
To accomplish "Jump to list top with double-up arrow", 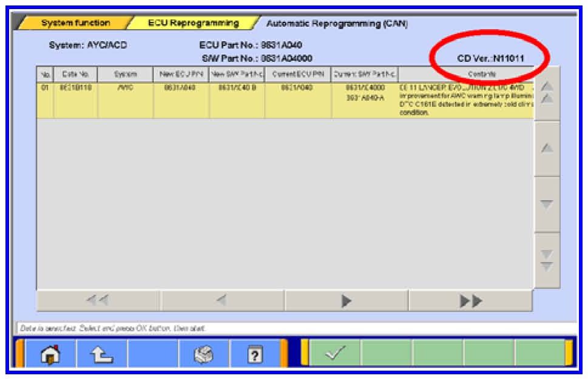I will pyautogui.click(x=547, y=93).
